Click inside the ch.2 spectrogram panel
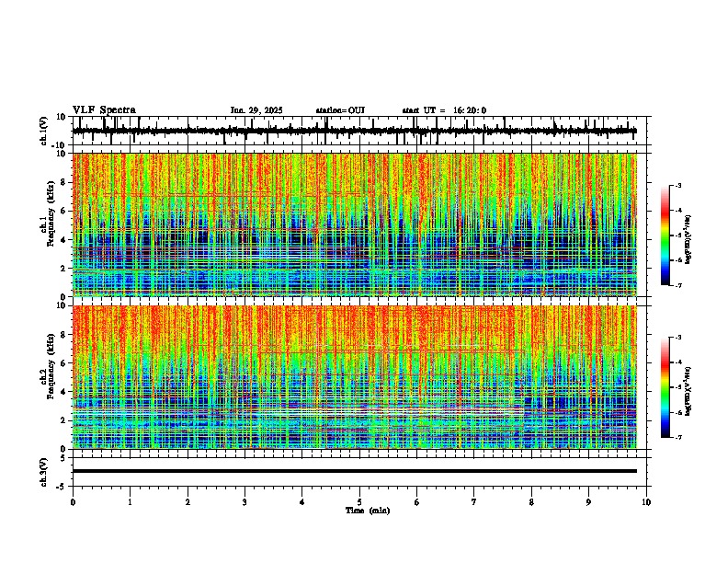 coord(355,377)
